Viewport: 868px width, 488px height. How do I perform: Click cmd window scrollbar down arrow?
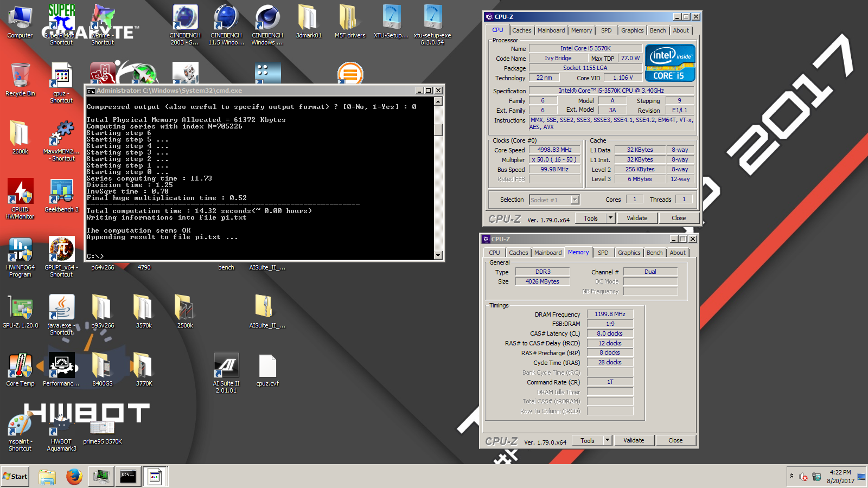click(438, 255)
